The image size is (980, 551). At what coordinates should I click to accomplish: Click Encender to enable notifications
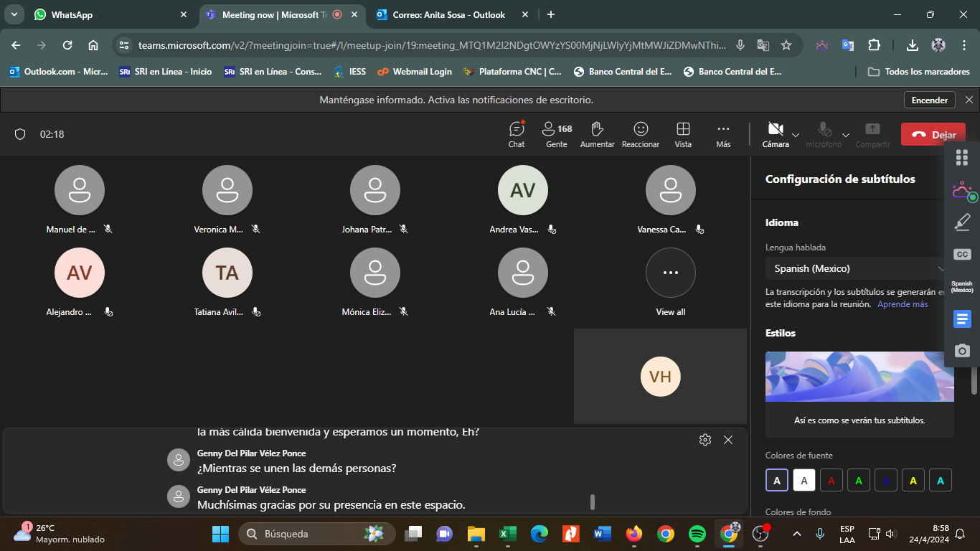pos(929,100)
